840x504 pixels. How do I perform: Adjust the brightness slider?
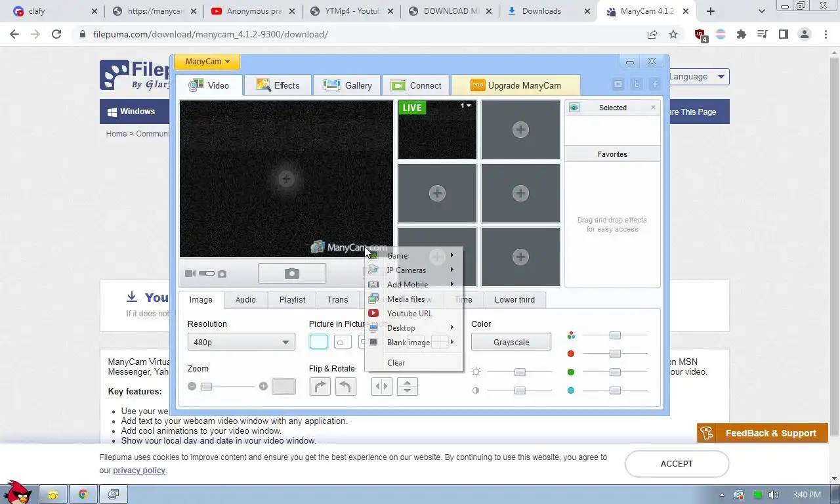click(520, 372)
